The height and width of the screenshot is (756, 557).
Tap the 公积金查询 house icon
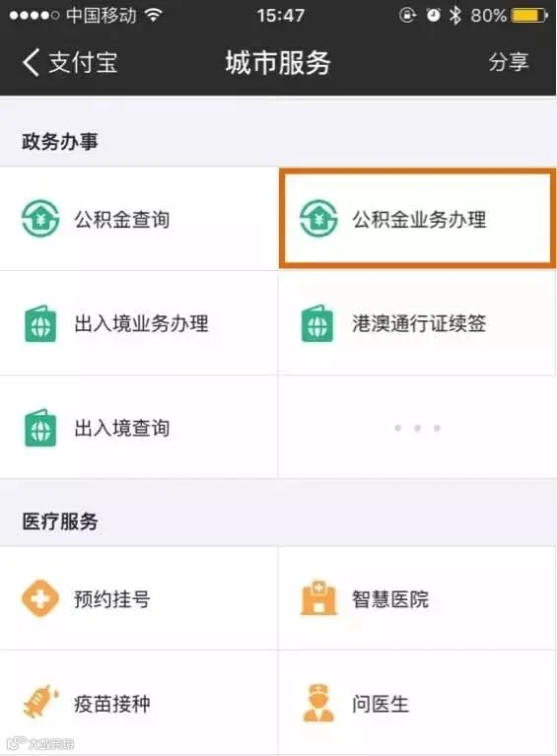[x=40, y=219]
